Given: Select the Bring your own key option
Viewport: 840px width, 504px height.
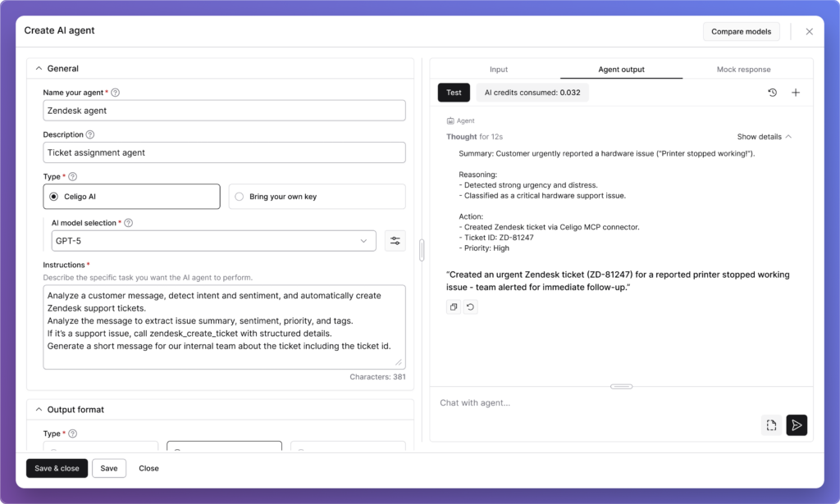Looking at the screenshot, I should (240, 197).
